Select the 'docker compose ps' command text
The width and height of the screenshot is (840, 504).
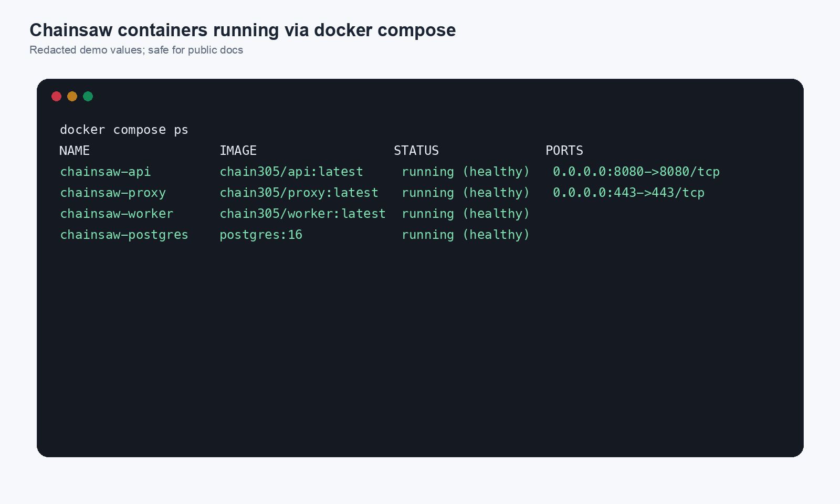tap(124, 130)
